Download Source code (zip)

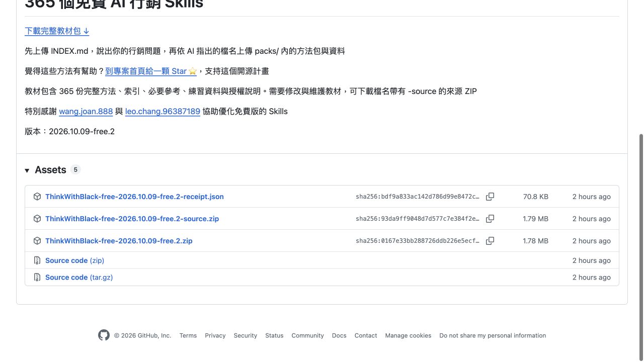[74, 260]
